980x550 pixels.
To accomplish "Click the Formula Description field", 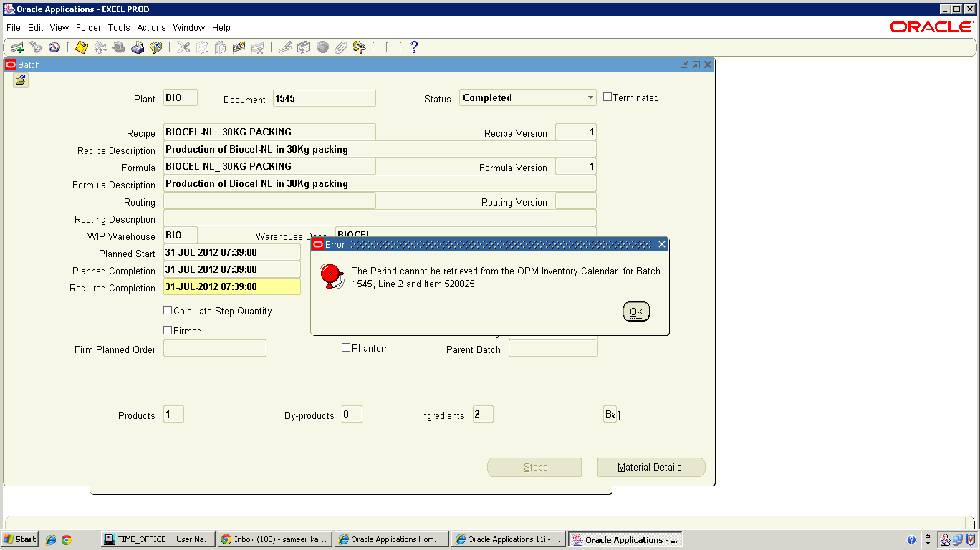I will pos(380,184).
